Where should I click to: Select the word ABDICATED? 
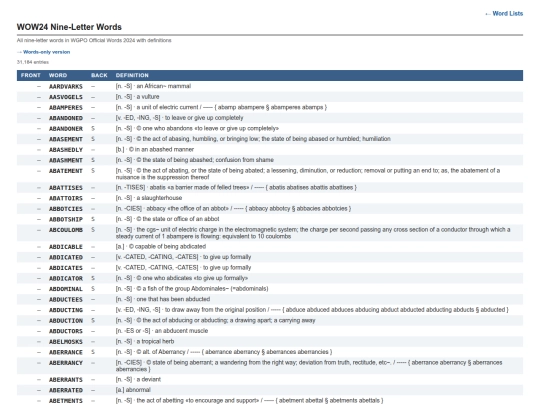pos(66,257)
